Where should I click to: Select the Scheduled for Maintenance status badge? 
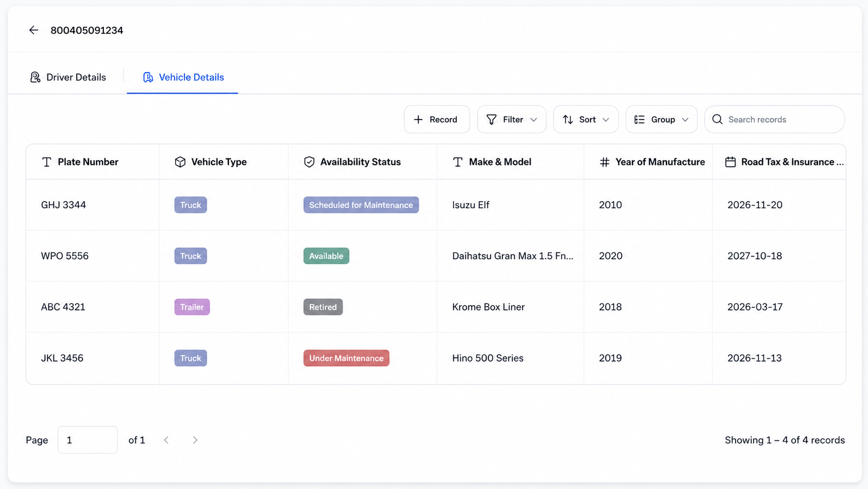[x=361, y=205]
